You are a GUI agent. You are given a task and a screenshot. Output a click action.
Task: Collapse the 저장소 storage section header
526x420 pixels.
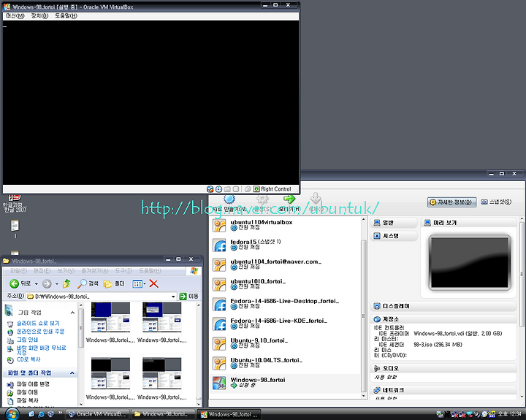point(443,319)
